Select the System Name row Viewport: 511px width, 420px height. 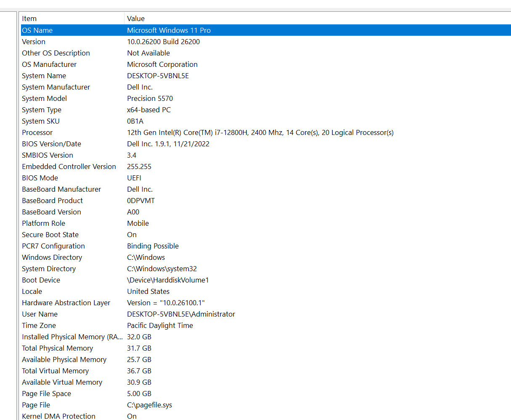click(x=266, y=76)
